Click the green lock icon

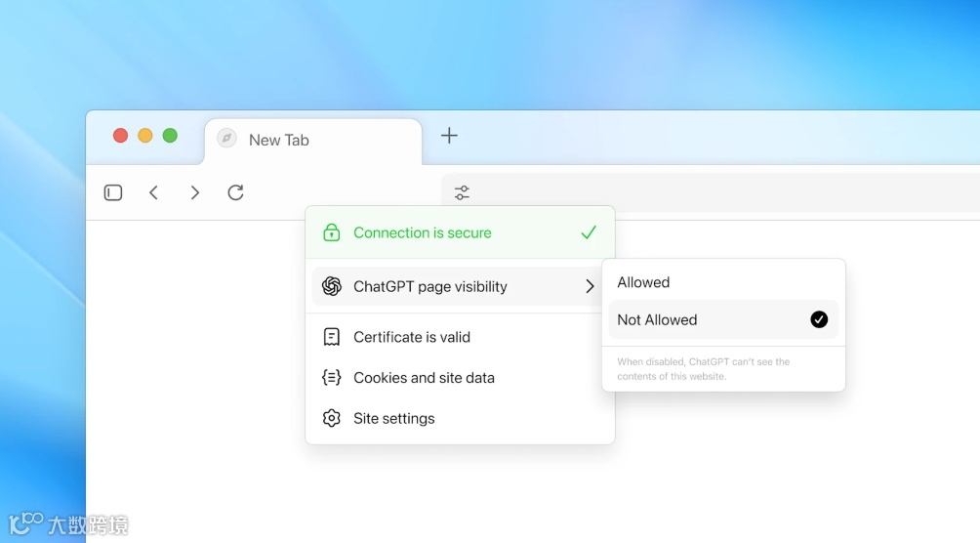331,232
